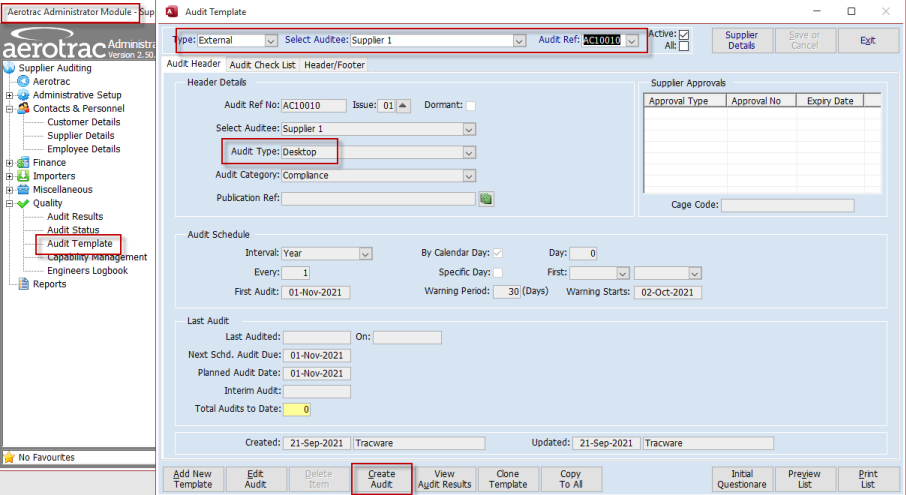Viewport: 906px width, 495px height.
Task: Open Audit Results in the tree
Action: [x=75, y=217]
